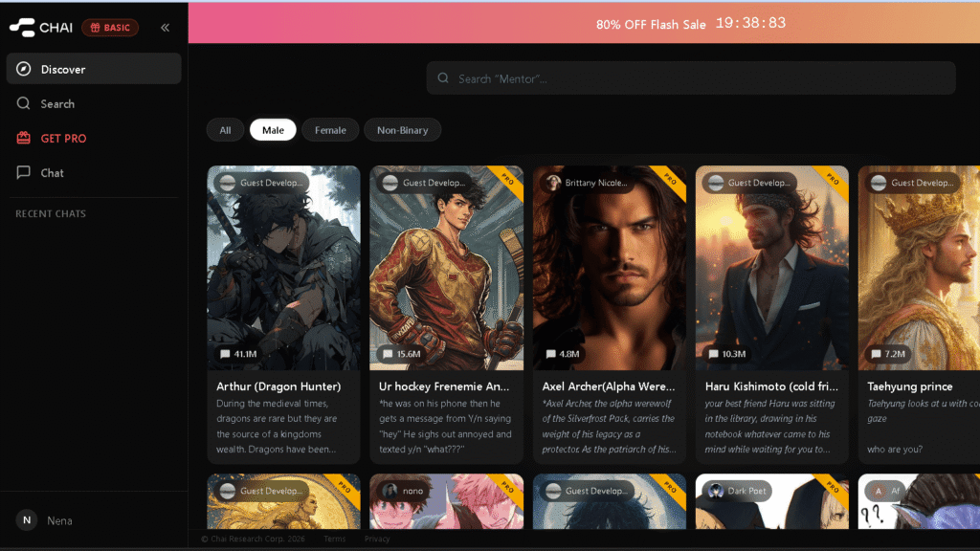
Task: Click Guest Develop author badge on Haru card
Action: click(x=749, y=183)
